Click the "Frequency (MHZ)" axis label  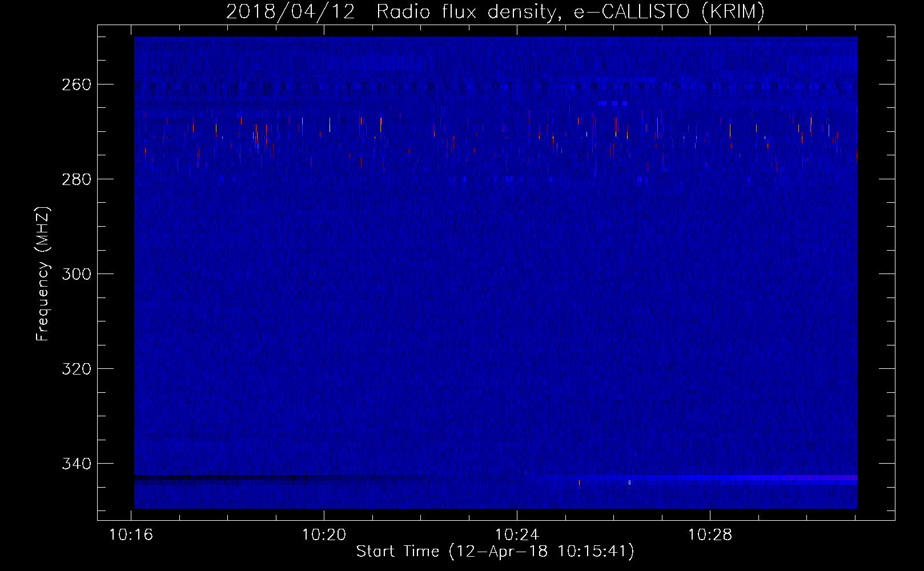point(43,274)
